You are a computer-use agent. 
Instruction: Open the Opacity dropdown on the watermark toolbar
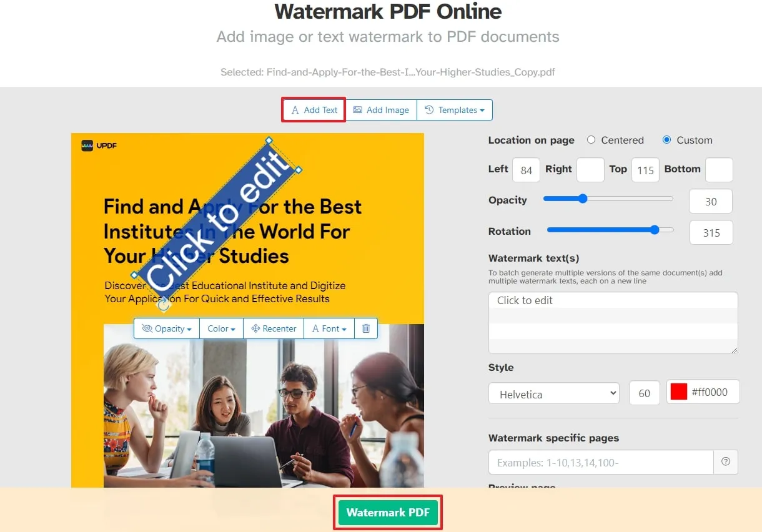pos(166,328)
